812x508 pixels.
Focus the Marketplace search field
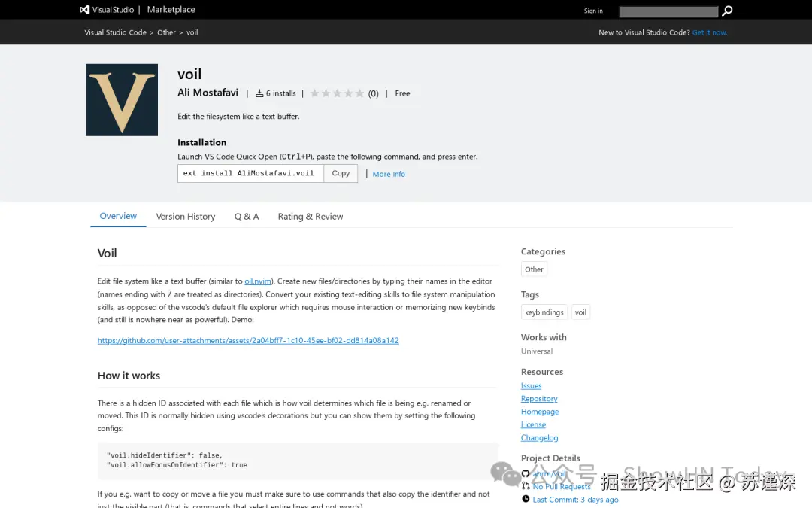tap(668, 11)
